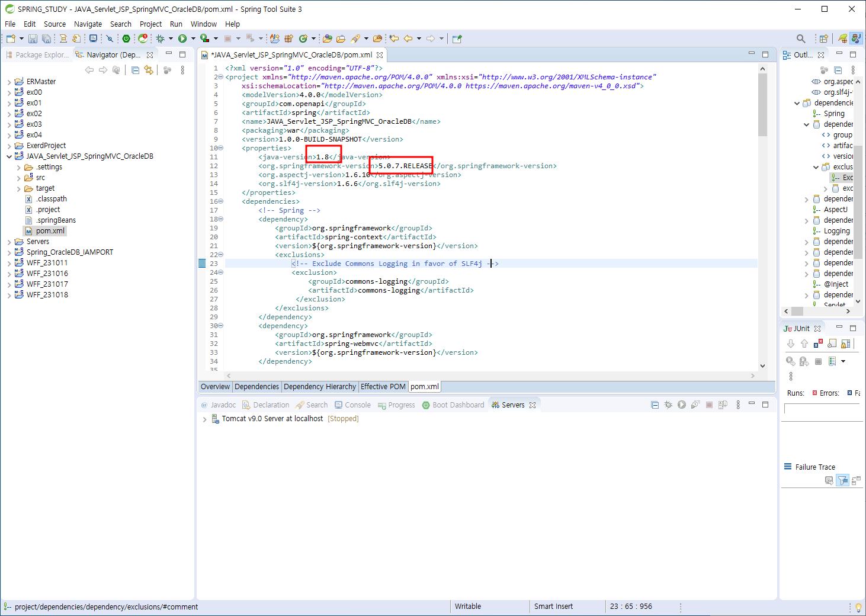Switch to Package Explorer tab
Screen dimensions: 866x616
37,54
